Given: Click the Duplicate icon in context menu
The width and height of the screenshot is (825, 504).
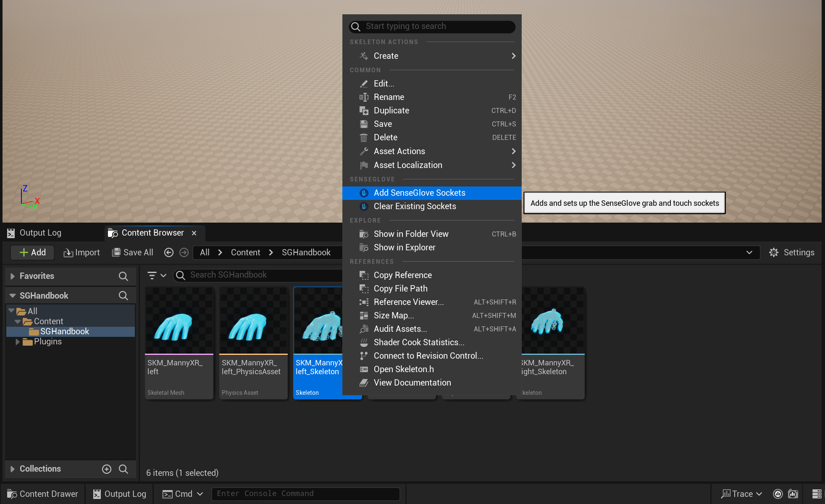Looking at the screenshot, I should (x=364, y=110).
